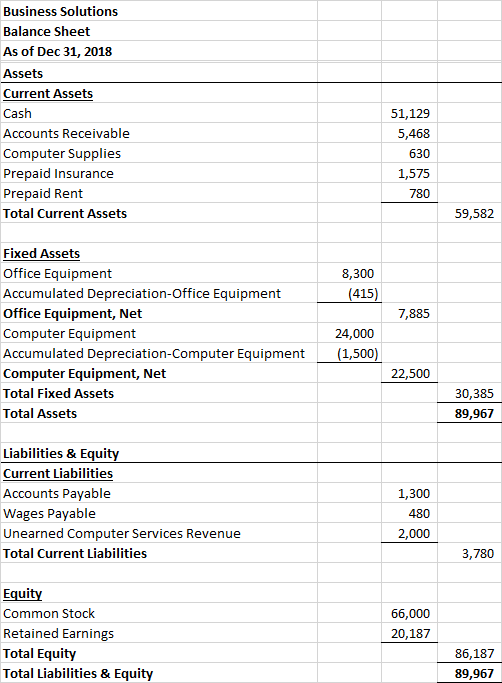This screenshot has height=683, width=502.
Task: Select the 'Accounts Payable' label
Action: (57, 494)
